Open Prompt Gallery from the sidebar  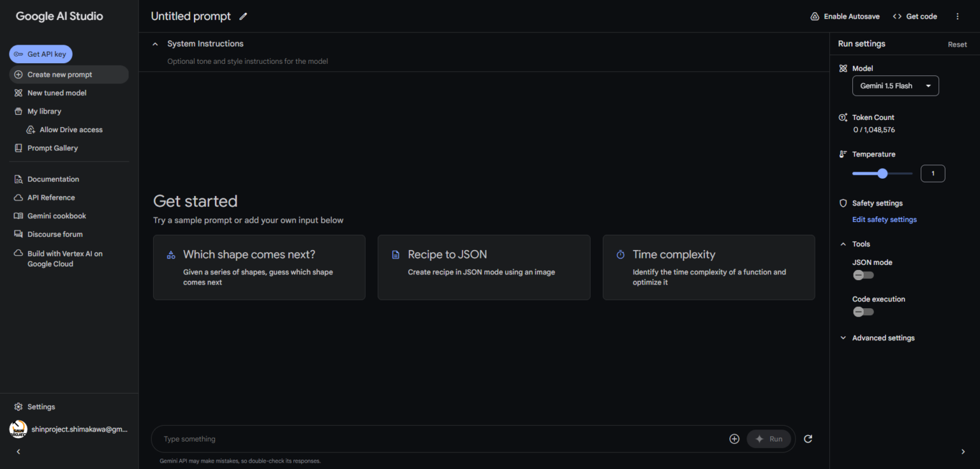click(x=52, y=148)
